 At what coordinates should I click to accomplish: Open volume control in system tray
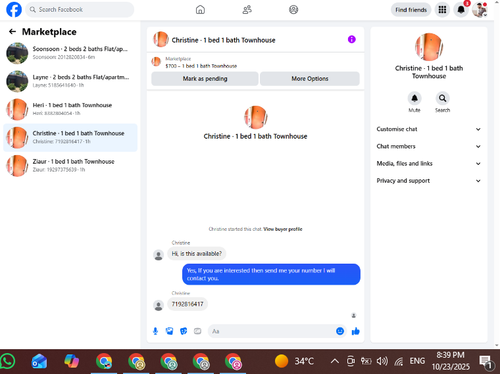pos(382,361)
